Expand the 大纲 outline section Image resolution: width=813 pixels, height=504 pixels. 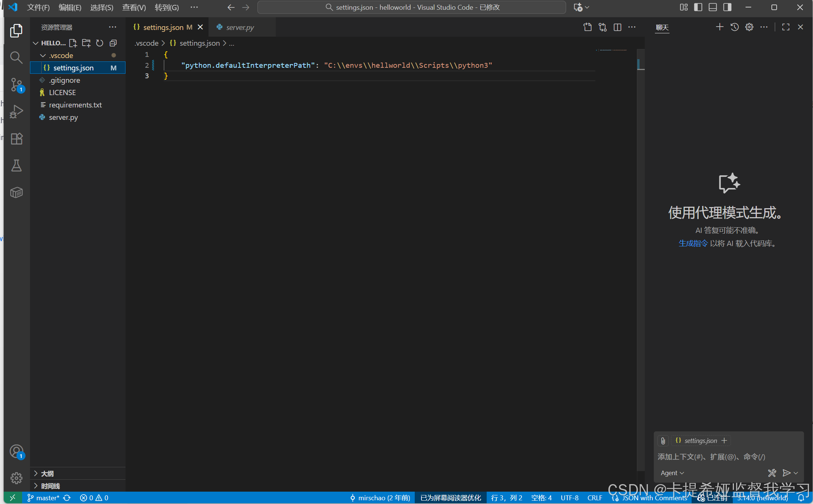[x=47, y=474]
